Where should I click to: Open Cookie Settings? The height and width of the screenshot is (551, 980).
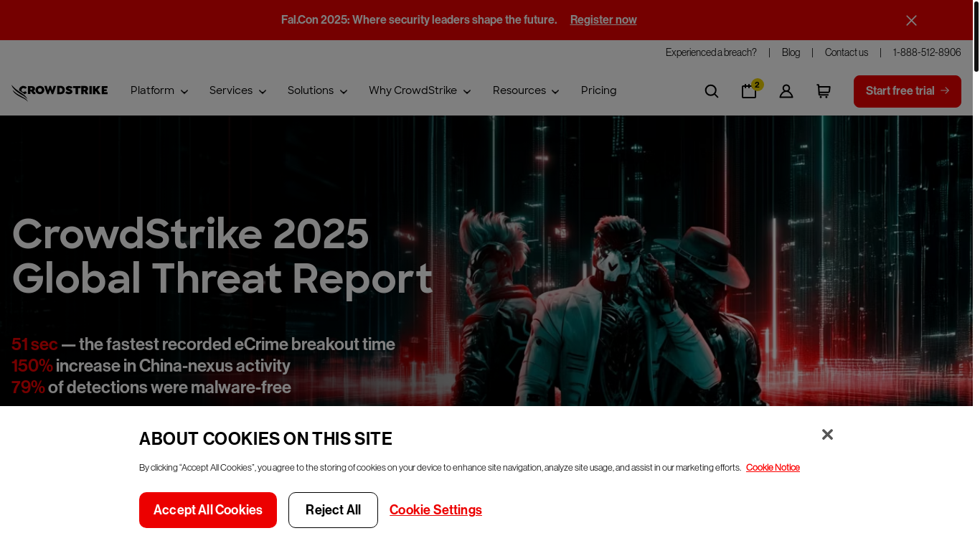coord(435,510)
